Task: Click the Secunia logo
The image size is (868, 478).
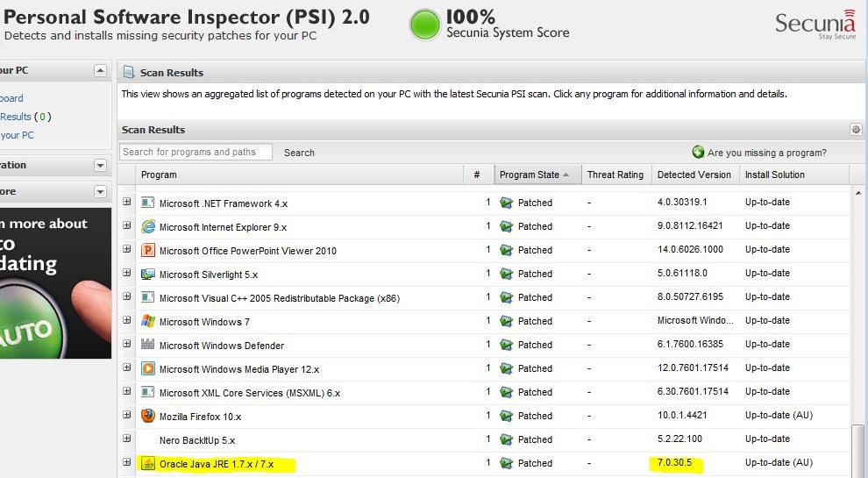Action: coord(815,25)
